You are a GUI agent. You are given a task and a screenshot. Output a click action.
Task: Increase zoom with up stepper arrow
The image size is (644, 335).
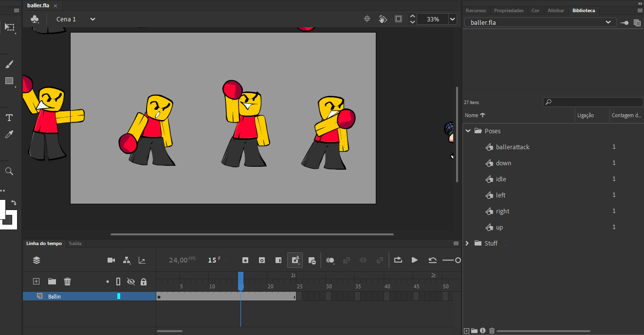[x=413, y=16]
